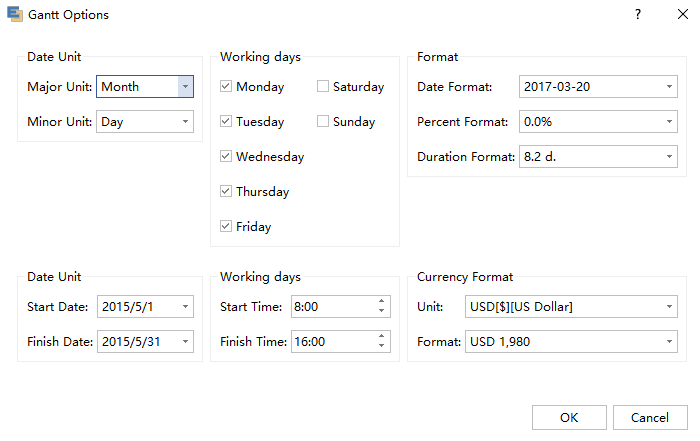
Task: Decrease Start Time with down arrow
Action: [381, 311]
